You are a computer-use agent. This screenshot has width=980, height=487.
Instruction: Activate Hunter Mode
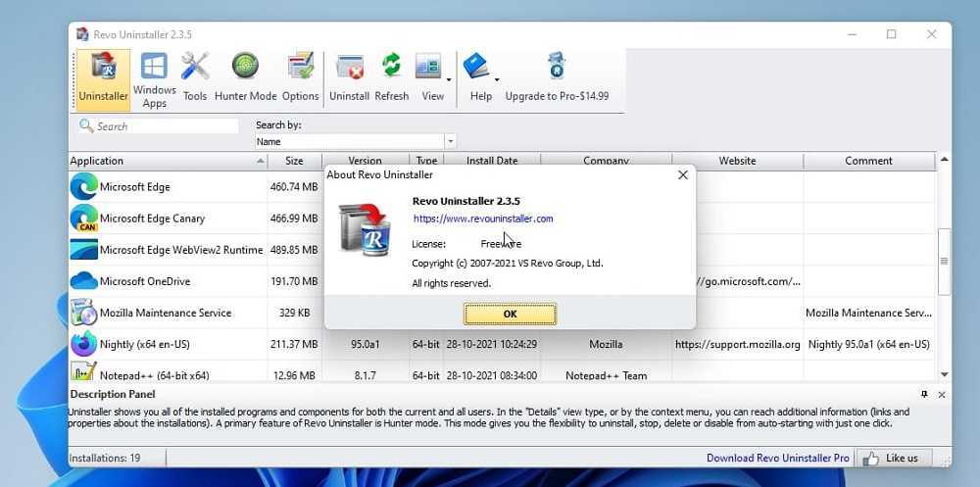tap(245, 78)
